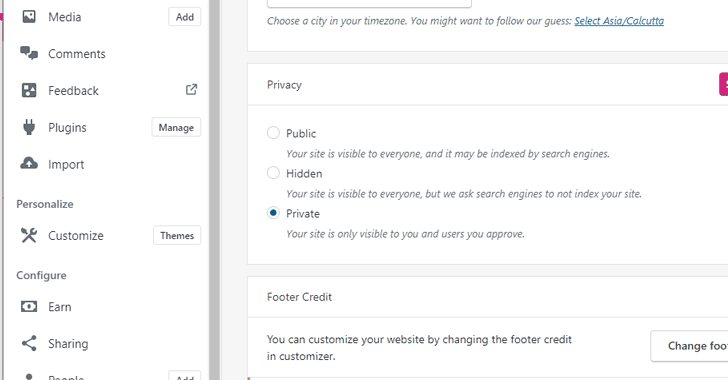Image resolution: width=728 pixels, height=380 pixels.
Task: Click Add button next to Media
Action: tap(185, 17)
